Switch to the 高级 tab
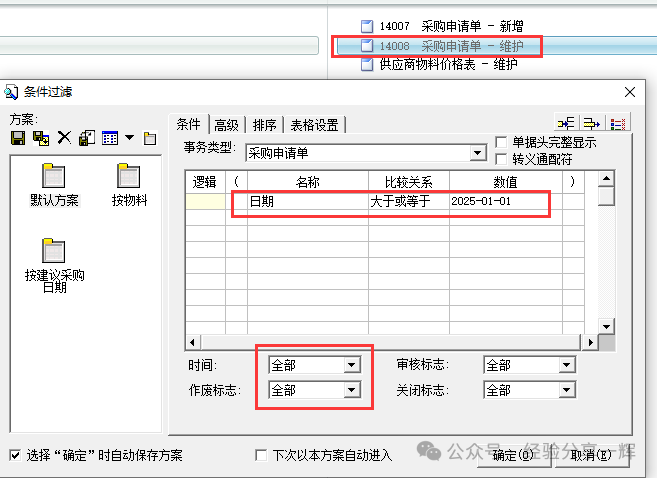Viewport: 657px width, 478px height. coord(226,125)
